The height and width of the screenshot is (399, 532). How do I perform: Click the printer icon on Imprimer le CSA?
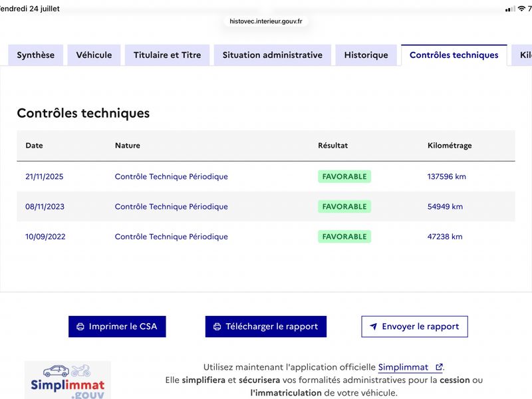(x=80, y=327)
